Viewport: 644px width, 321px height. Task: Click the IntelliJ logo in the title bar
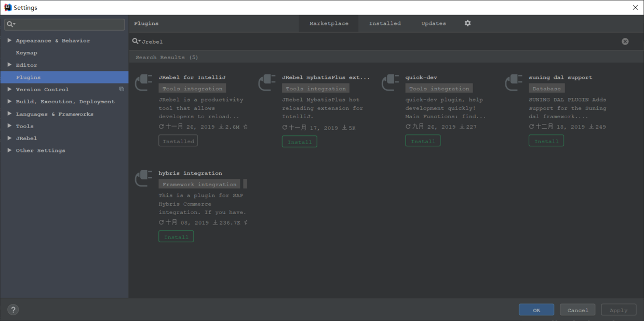(x=7, y=7)
